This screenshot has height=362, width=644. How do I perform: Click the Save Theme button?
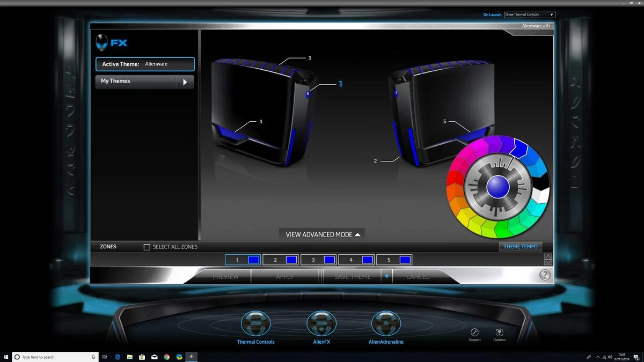[352, 277]
